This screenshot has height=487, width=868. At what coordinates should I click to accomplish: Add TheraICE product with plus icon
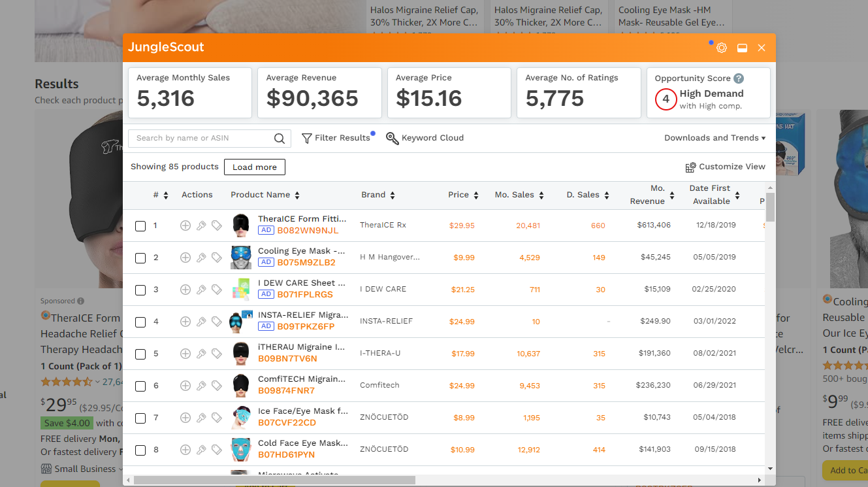(x=185, y=226)
